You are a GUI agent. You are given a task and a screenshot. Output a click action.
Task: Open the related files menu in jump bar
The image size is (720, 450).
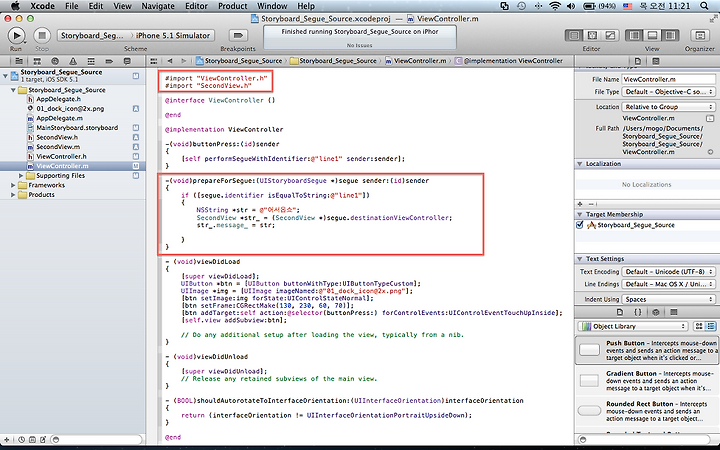click(154, 61)
